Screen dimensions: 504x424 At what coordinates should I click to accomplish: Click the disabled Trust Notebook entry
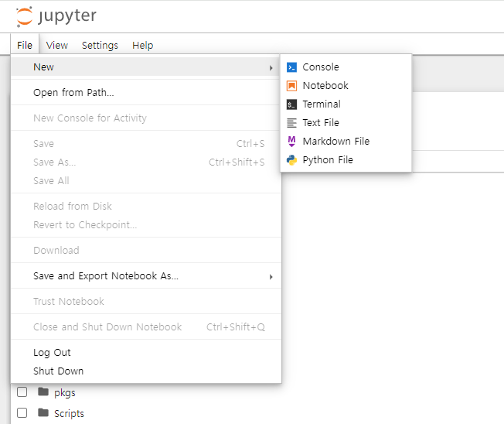146,302
